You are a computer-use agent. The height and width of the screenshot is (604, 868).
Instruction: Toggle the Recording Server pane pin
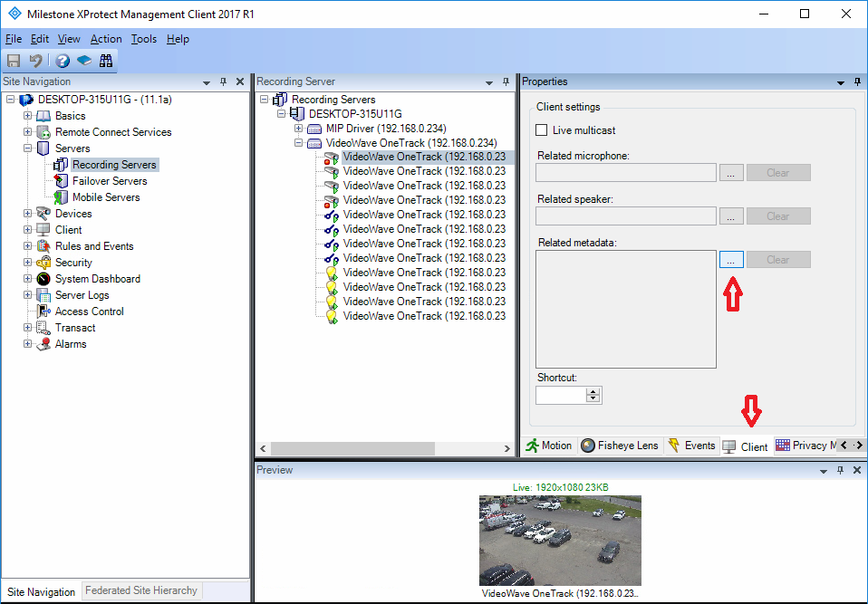coord(506,81)
